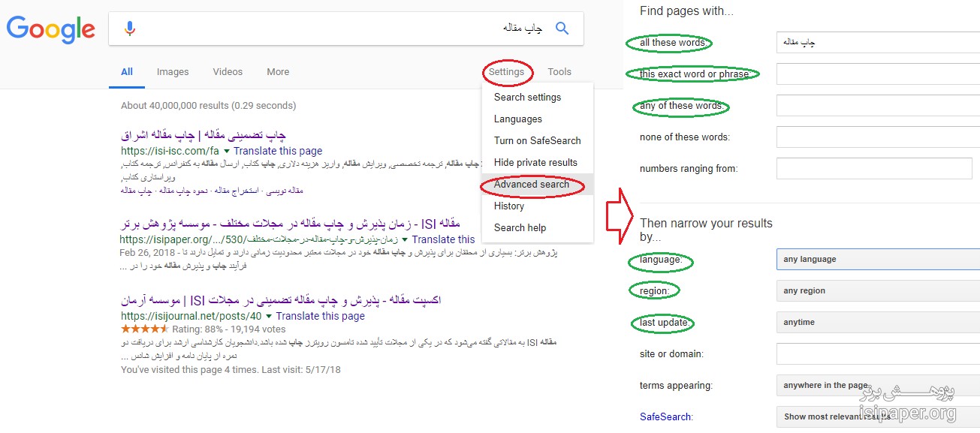
Task: Click the result count text 'About 40,000,000 results'
Action: (x=175, y=106)
